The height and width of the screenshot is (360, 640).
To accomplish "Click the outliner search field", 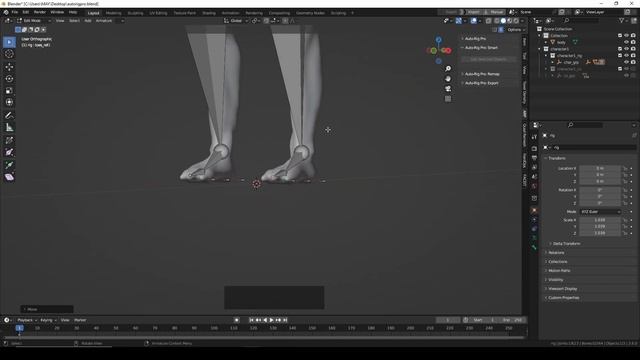I will [x=583, y=20].
